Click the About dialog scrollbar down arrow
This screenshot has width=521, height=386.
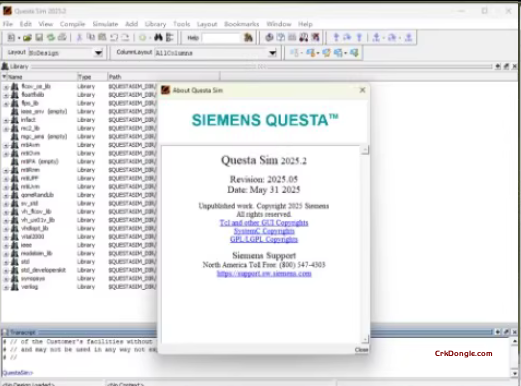tap(365, 339)
